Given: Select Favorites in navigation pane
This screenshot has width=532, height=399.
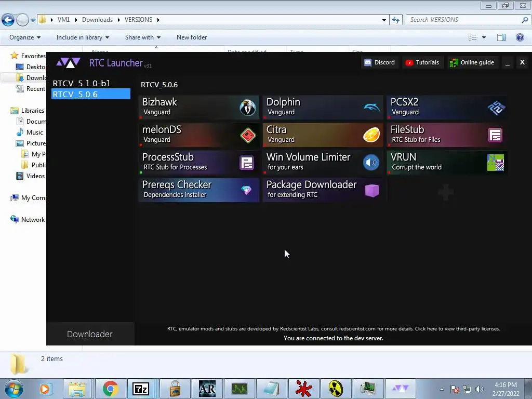Looking at the screenshot, I should coord(33,56).
